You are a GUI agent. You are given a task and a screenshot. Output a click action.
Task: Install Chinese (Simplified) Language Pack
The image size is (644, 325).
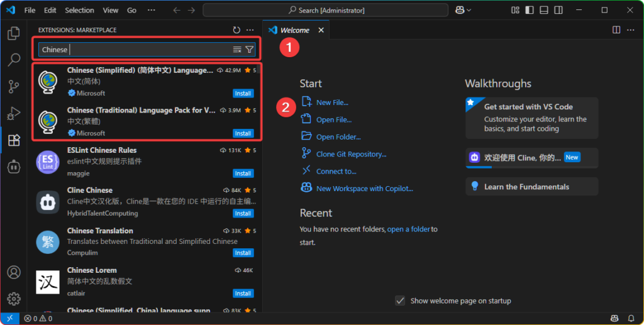pyautogui.click(x=243, y=94)
